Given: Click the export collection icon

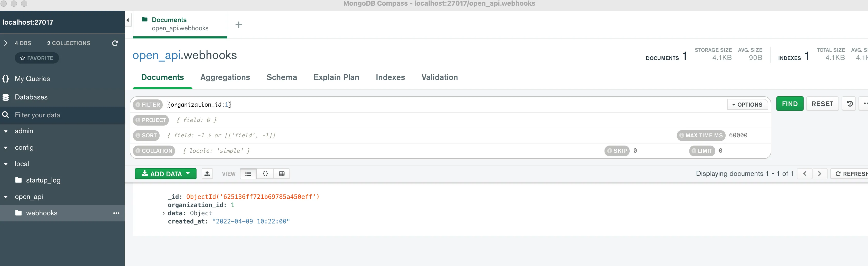Looking at the screenshot, I should [x=207, y=174].
